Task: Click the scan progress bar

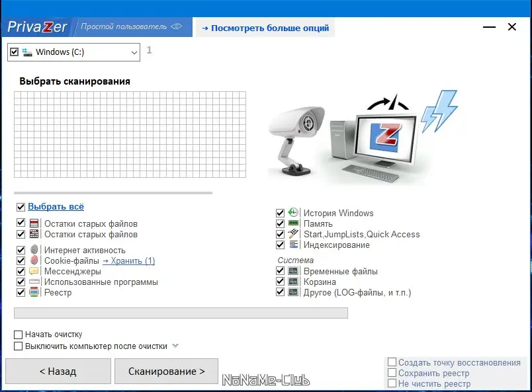Action: 181,313
